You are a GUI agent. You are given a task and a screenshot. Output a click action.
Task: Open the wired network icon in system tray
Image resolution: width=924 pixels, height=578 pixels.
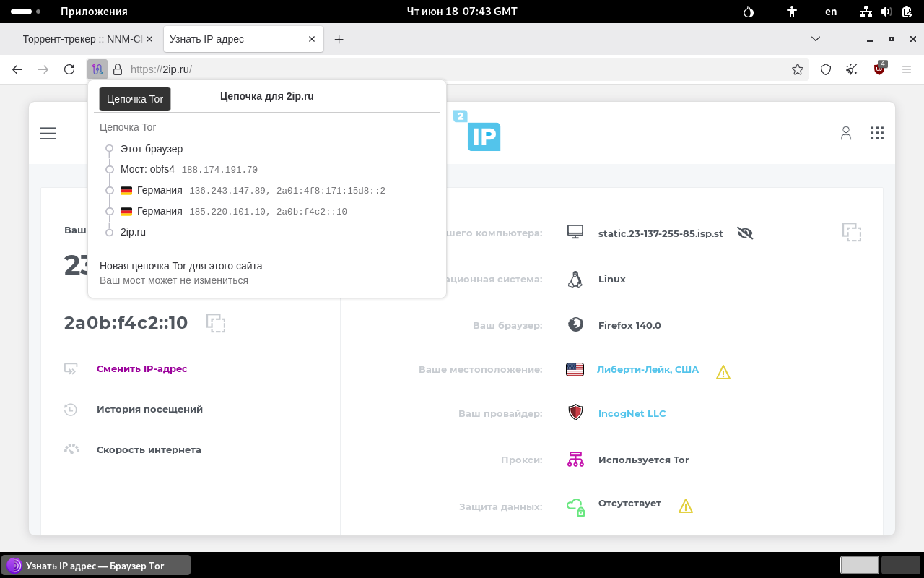tap(867, 12)
